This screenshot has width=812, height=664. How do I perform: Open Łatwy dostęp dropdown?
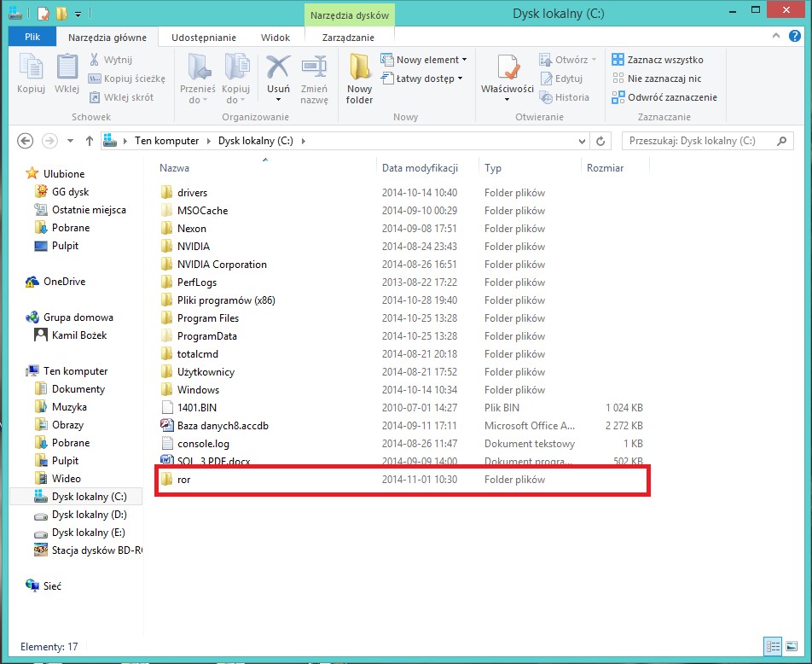421,79
